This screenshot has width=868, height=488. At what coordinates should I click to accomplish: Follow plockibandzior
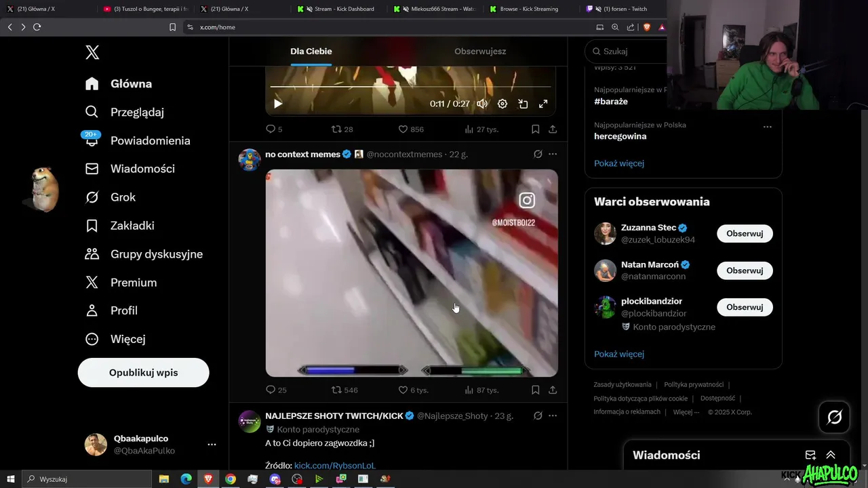[x=745, y=307]
